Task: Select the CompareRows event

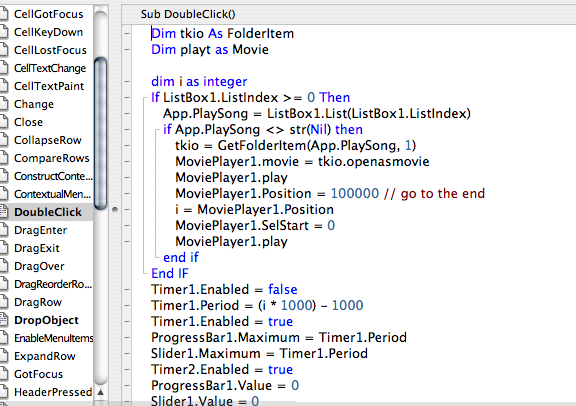Action: click(52, 158)
